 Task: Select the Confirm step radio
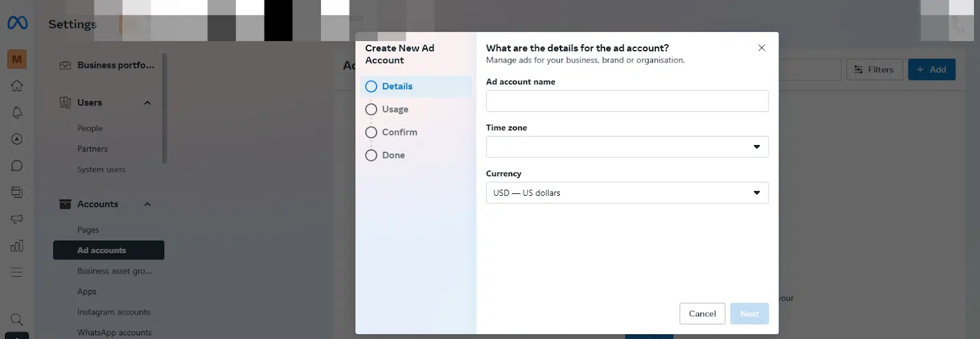coord(371,132)
